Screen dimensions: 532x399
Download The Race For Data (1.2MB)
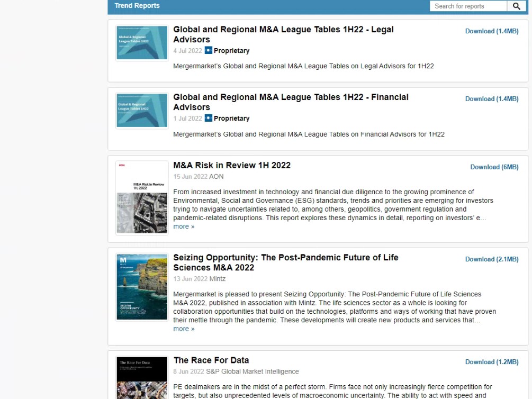coord(492,362)
